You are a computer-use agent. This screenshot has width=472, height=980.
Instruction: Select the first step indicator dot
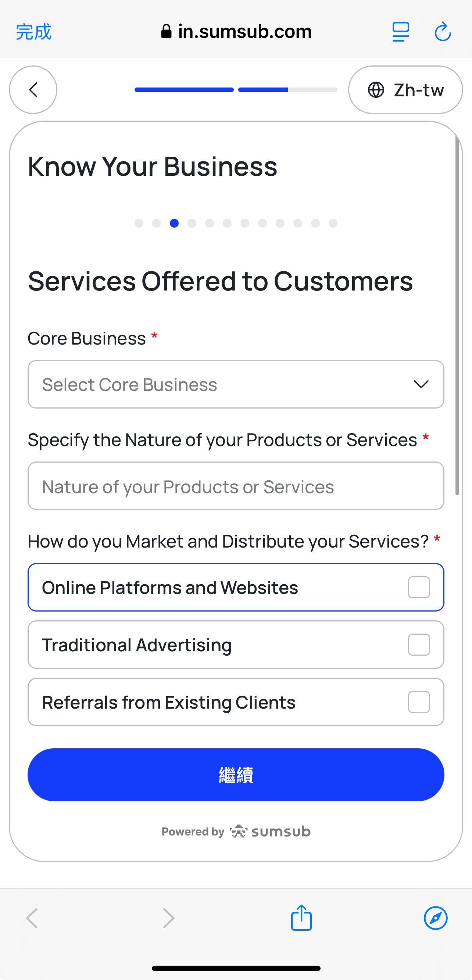(139, 223)
